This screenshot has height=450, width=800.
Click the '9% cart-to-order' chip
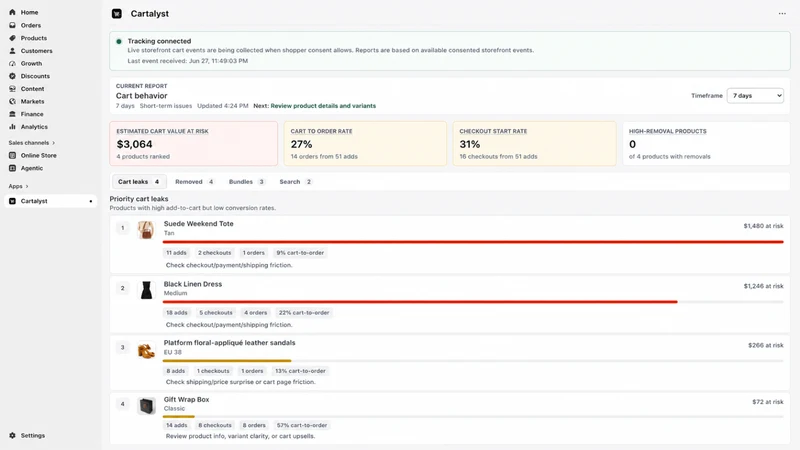[x=300, y=253]
